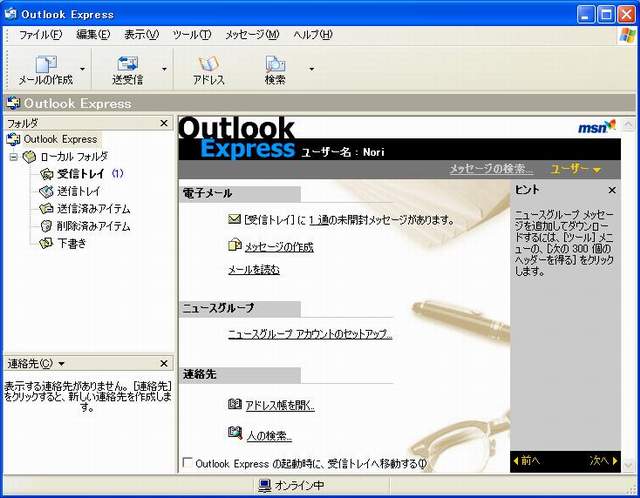Image resolution: width=640 pixels, height=498 pixels.
Task: Open the 編集(E) menu
Action: 93,35
